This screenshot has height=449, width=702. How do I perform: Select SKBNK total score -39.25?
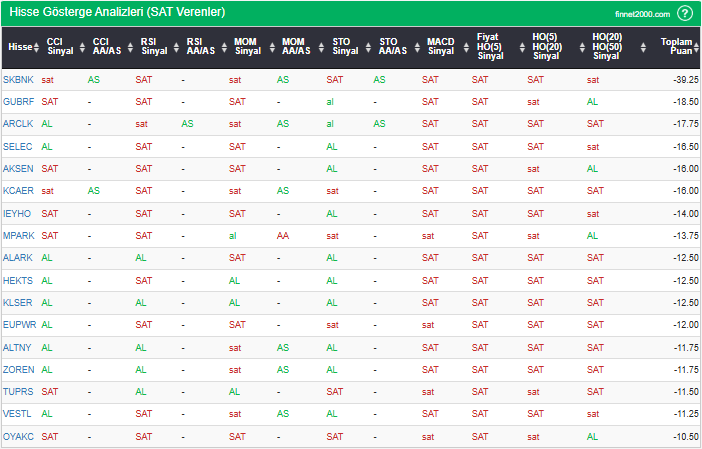[686, 80]
